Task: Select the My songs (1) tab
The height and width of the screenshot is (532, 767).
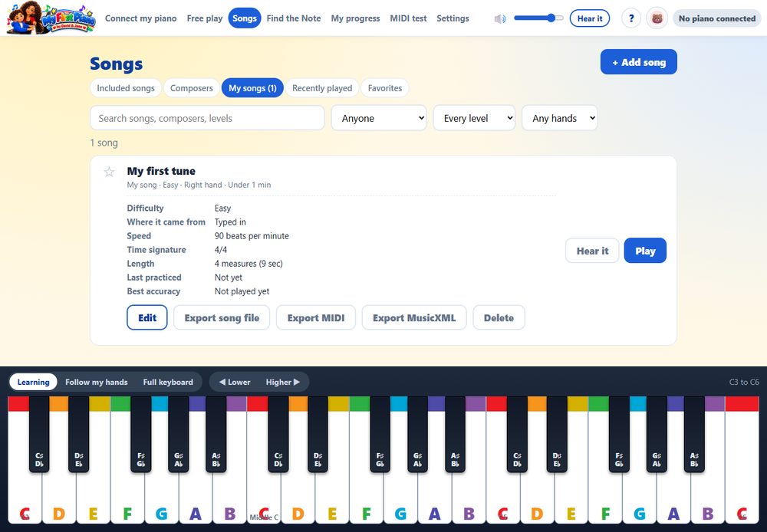Action: click(252, 88)
